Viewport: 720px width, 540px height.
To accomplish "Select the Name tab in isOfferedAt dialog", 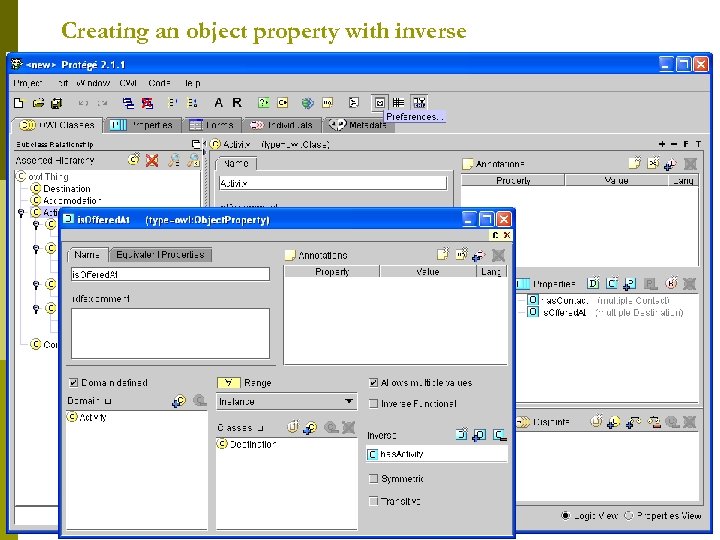I will click(87, 254).
